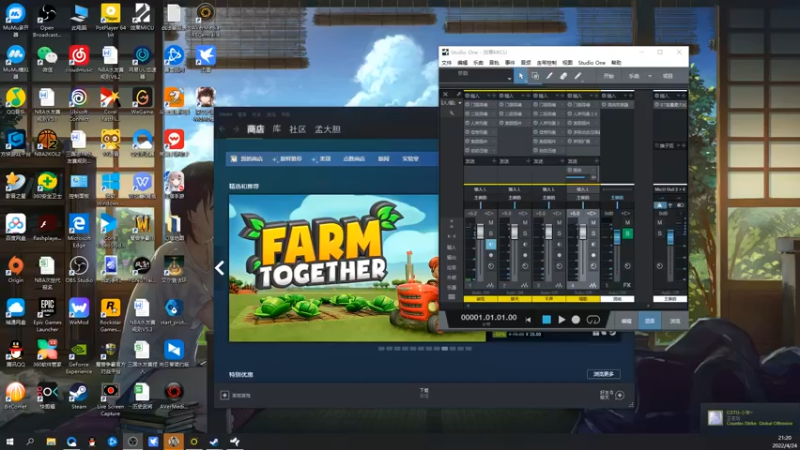Go back in Steam with left arrow

pos(222,130)
